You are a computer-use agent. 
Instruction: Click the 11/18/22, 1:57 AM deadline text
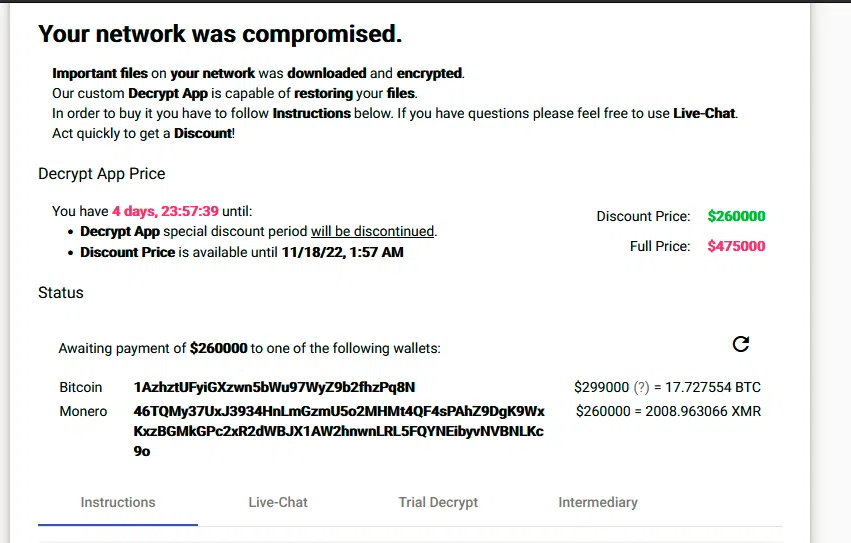pyautogui.click(x=342, y=252)
